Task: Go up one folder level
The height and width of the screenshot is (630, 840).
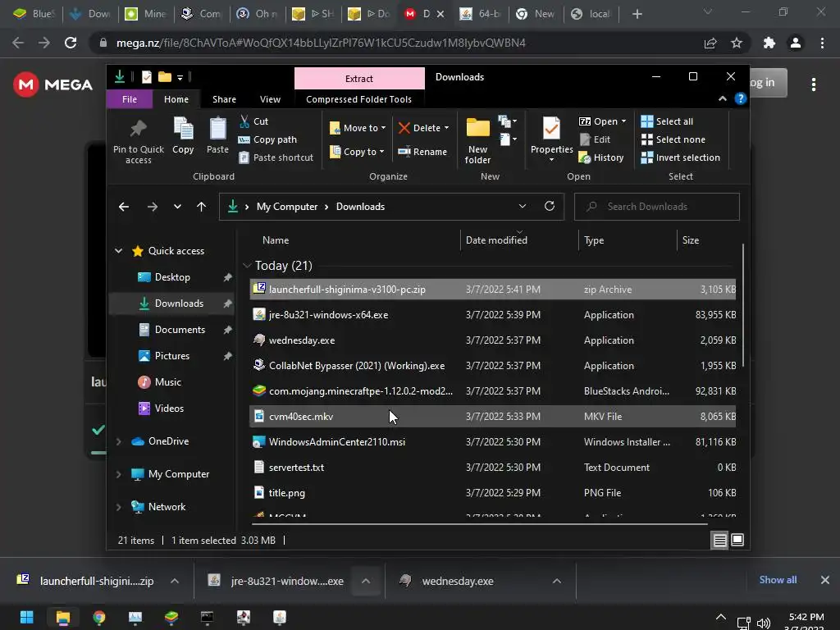Action: pos(202,207)
